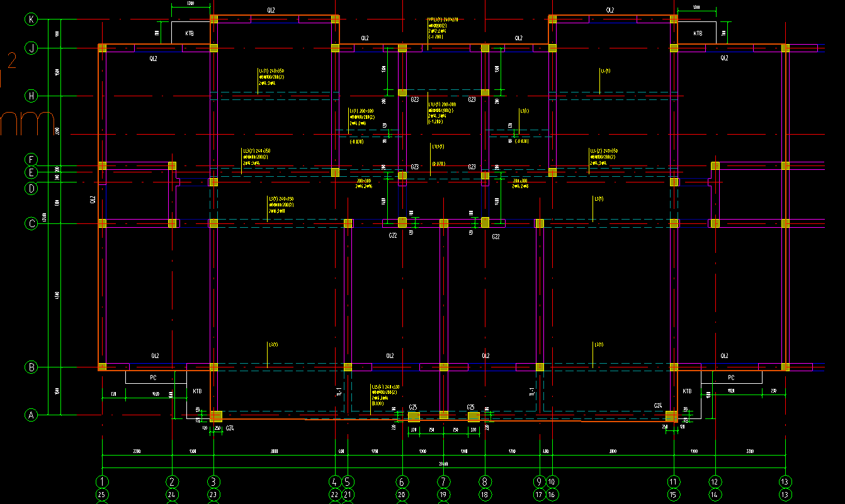Select the axis bubble labeled H
Viewport: 845px width, 504px height.
tap(31, 96)
